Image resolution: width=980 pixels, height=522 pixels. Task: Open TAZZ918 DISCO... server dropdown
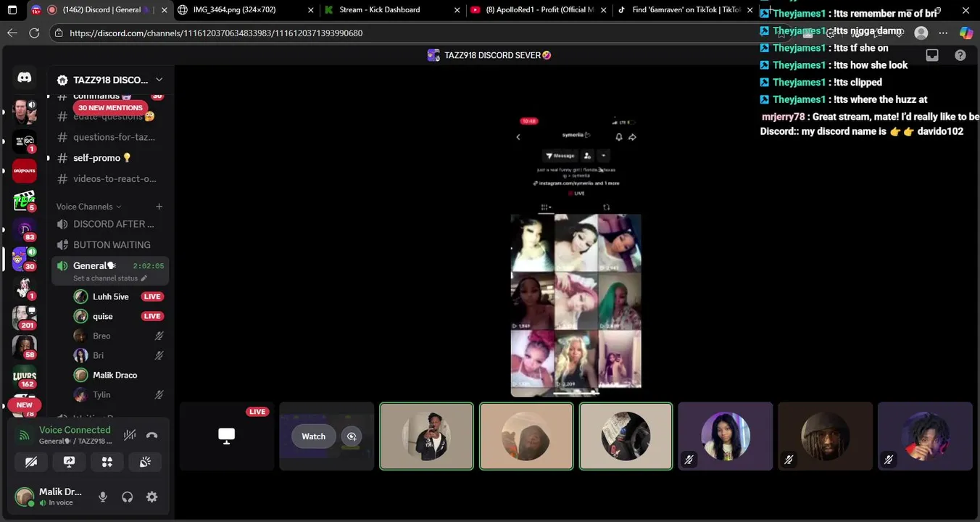[111, 80]
